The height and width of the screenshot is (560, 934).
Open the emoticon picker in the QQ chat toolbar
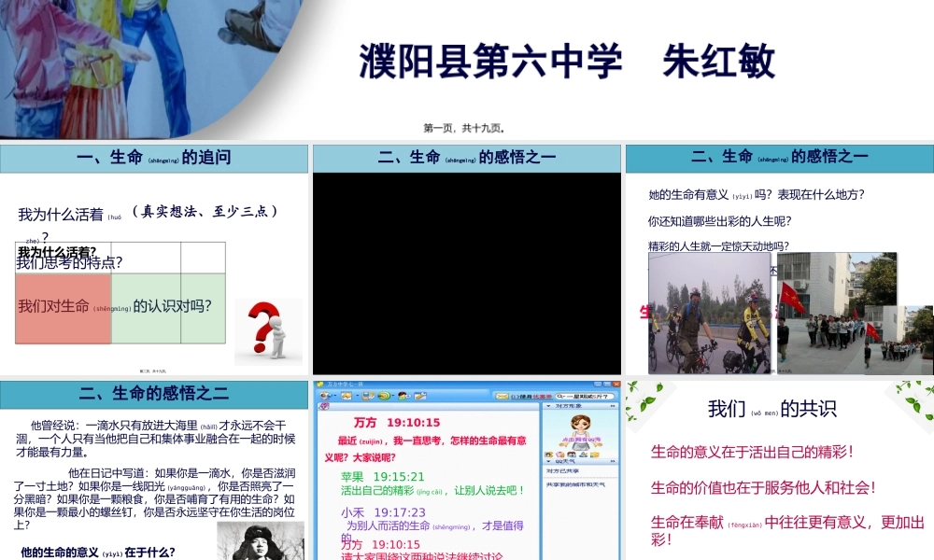click(346, 396)
